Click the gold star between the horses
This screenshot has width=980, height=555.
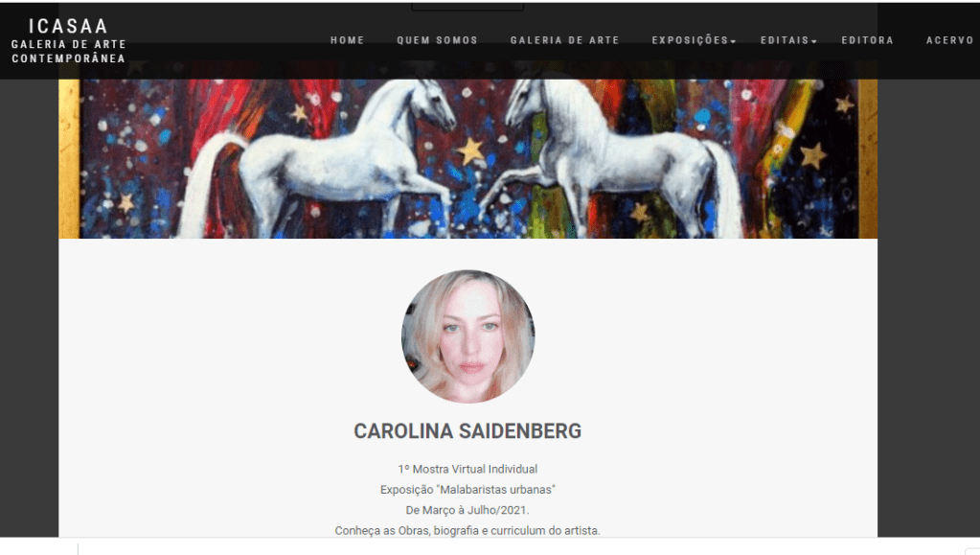click(470, 150)
